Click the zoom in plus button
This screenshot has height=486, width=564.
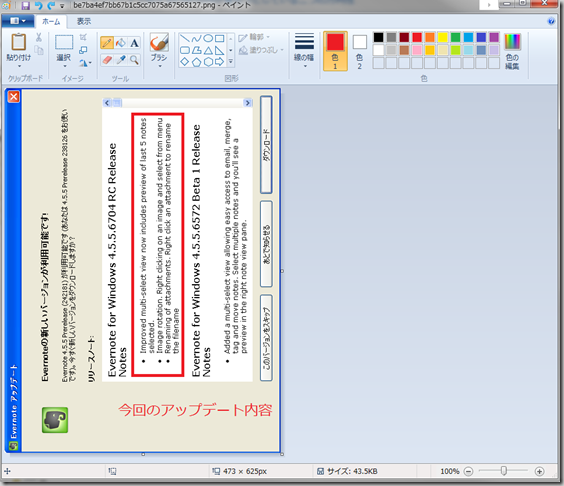point(539,471)
